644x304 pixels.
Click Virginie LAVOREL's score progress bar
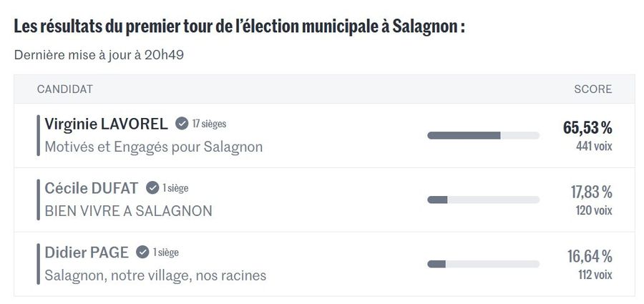click(x=483, y=135)
